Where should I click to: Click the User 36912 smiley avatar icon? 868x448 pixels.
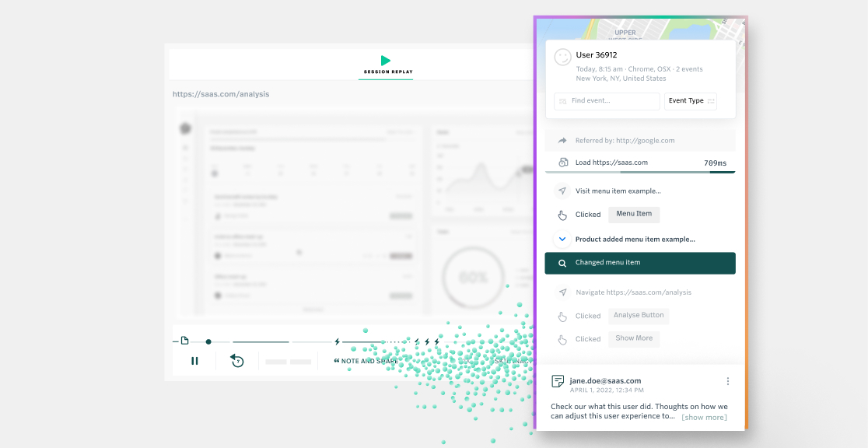[x=562, y=56]
